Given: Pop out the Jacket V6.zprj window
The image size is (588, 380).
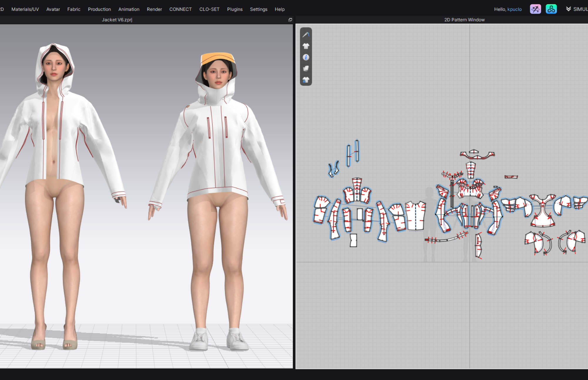Looking at the screenshot, I should 290,20.
